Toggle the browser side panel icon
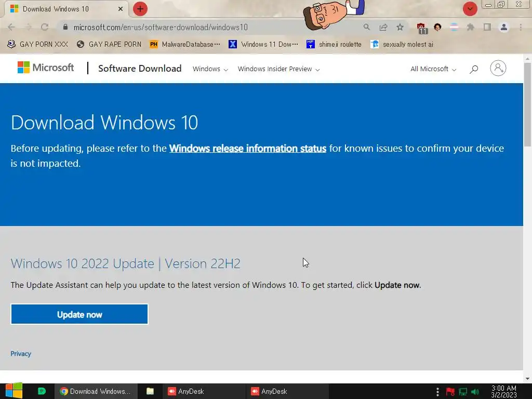Screen dimensions: 532x399 (x=487, y=27)
